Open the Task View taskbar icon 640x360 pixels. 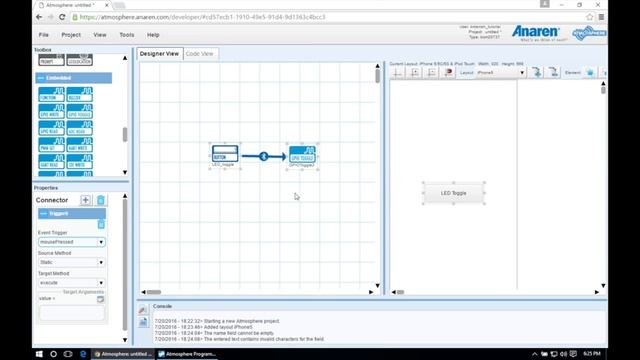68,354
